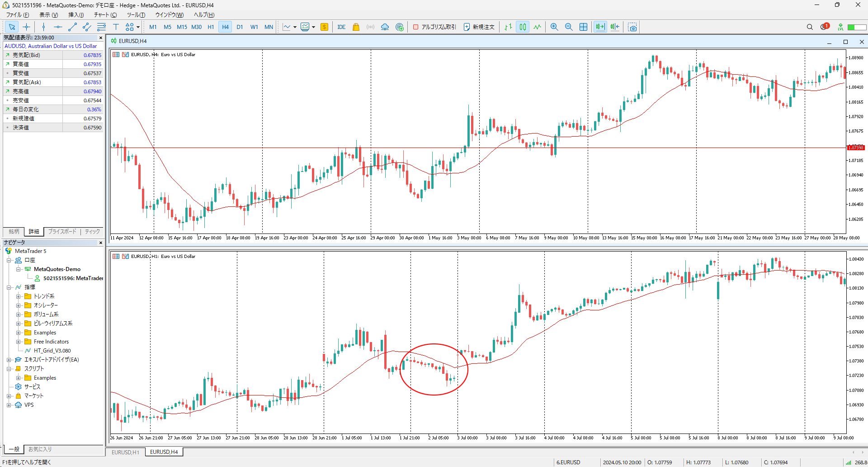The width and height of the screenshot is (868, 467).
Task: Select the D1 timeframe button
Action: (240, 27)
